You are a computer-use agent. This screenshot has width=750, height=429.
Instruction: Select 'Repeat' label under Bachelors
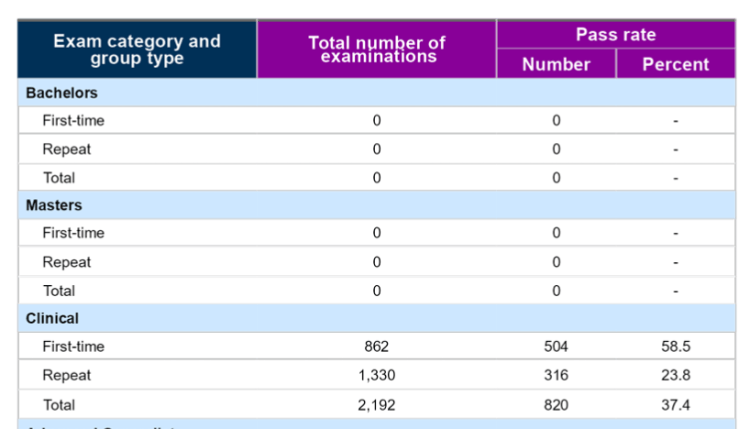coord(66,149)
